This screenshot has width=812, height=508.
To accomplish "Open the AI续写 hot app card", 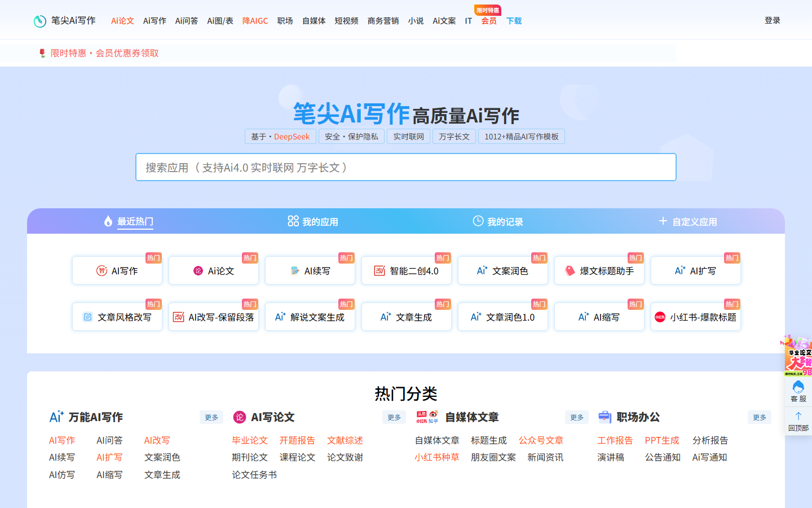I will (310, 270).
